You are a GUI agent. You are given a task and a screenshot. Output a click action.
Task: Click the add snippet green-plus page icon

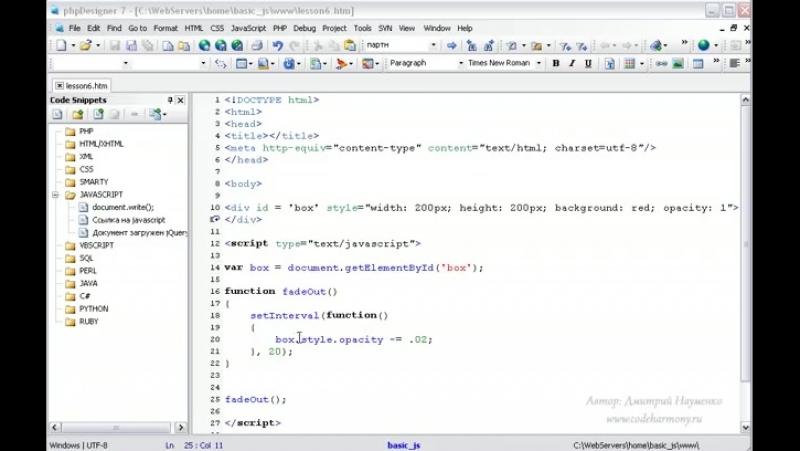click(98, 114)
